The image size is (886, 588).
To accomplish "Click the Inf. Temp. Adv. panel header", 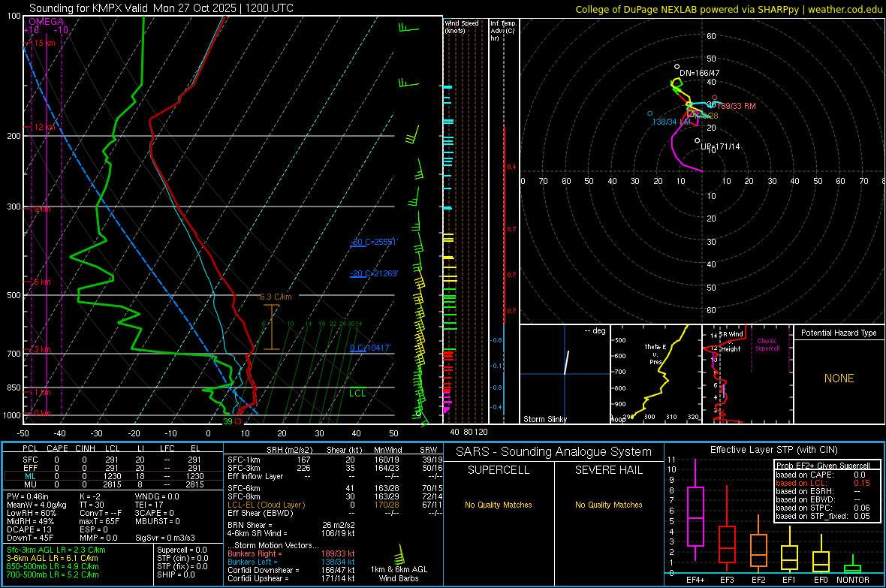I will [503, 31].
